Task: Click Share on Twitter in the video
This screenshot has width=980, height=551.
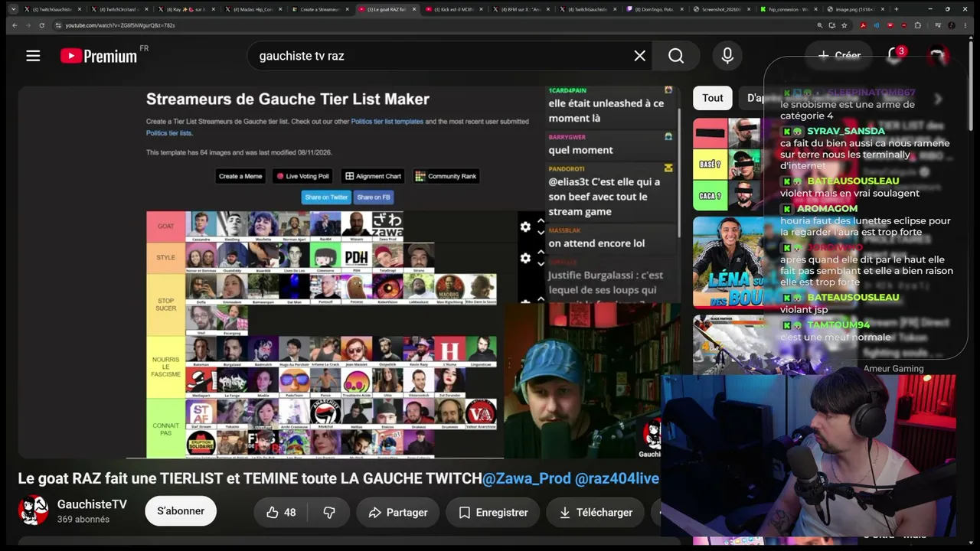Action: coord(326,197)
